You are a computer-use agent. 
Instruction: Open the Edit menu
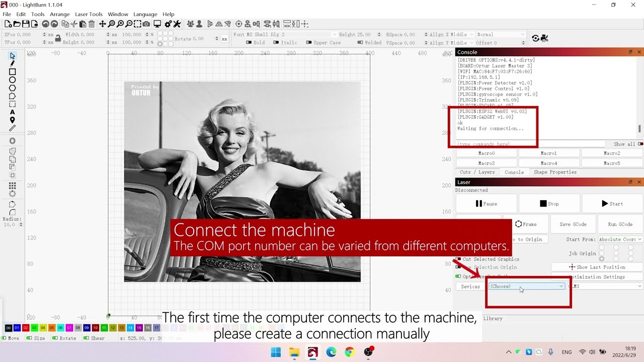tap(21, 14)
